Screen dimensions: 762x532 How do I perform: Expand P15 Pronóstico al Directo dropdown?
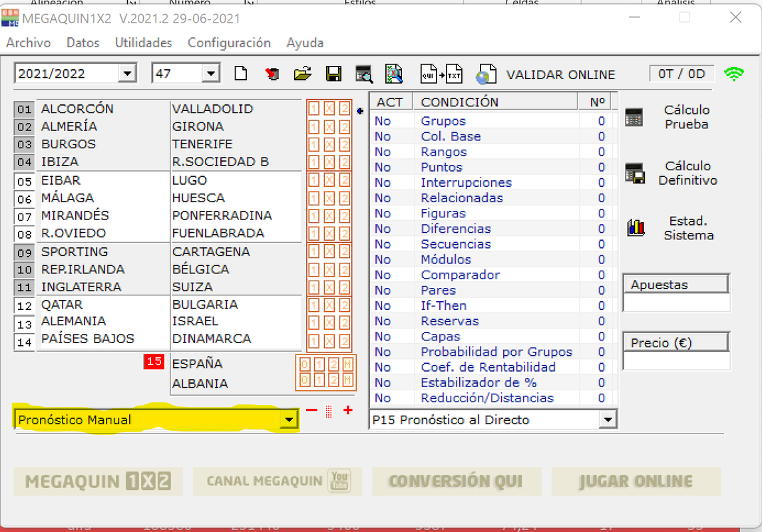608,420
